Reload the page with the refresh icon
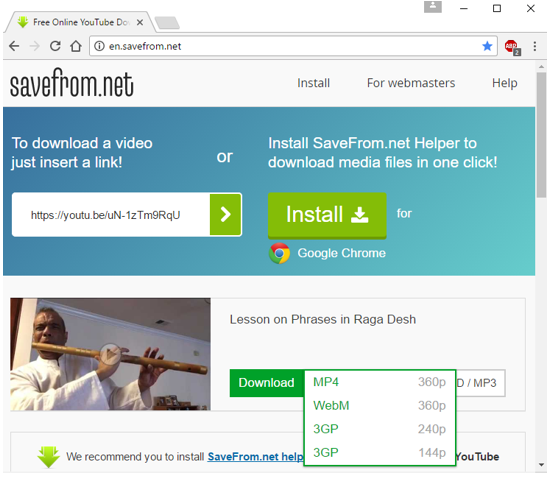Image resolution: width=552 pixels, height=482 pixels. click(x=55, y=46)
